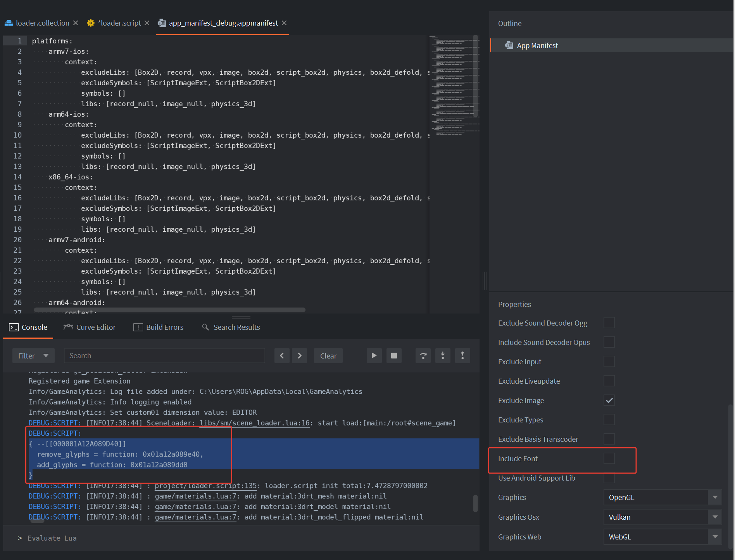Image resolution: width=735 pixels, height=560 pixels.
Task: Open the Graphics OpenGL dropdown
Action: (x=663, y=497)
